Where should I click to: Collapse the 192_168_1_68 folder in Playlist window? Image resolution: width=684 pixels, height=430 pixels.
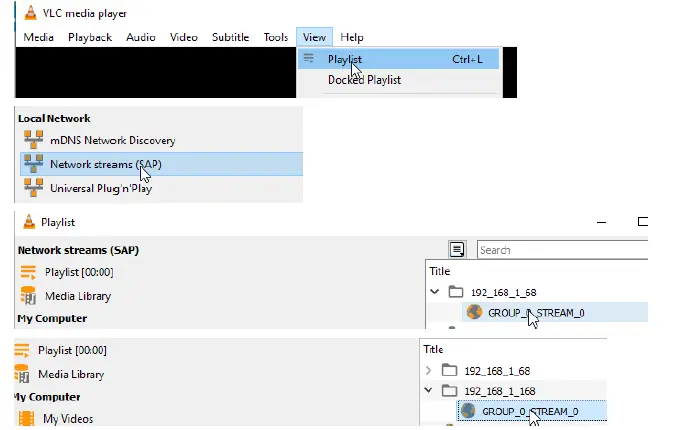(434, 291)
